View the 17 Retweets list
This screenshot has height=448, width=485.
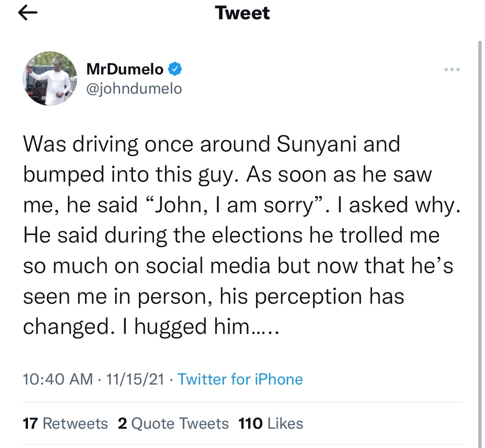65,423
